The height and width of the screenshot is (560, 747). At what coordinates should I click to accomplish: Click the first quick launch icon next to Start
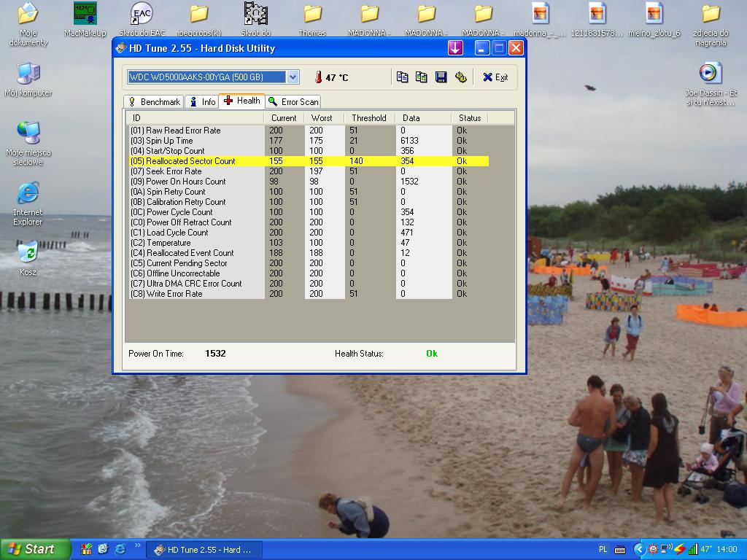(x=86, y=549)
